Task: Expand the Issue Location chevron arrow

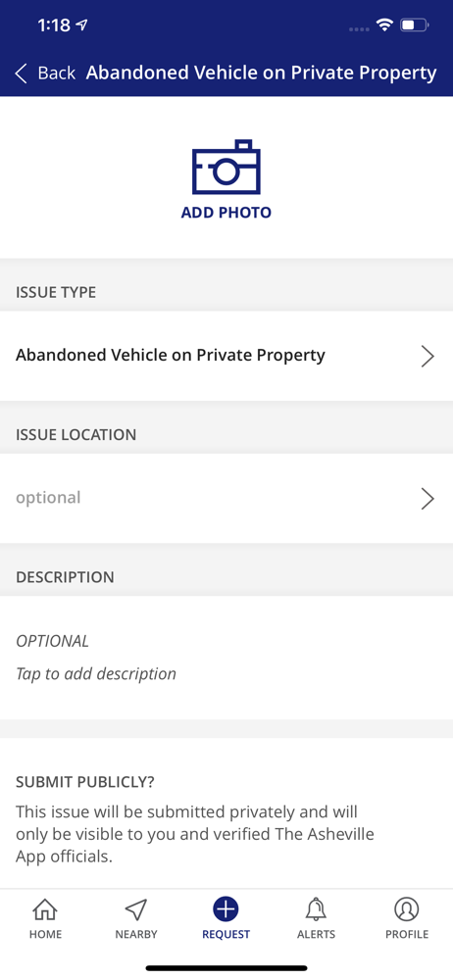Action: pos(428,498)
